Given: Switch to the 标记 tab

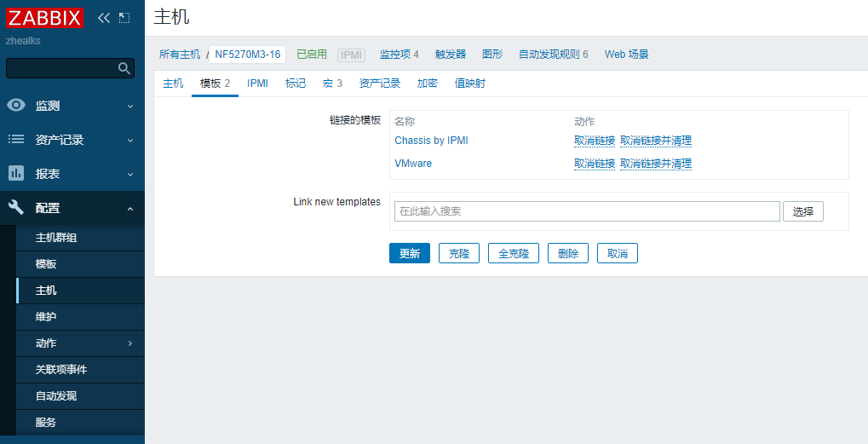Looking at the screenshot, I should point(295,84).
